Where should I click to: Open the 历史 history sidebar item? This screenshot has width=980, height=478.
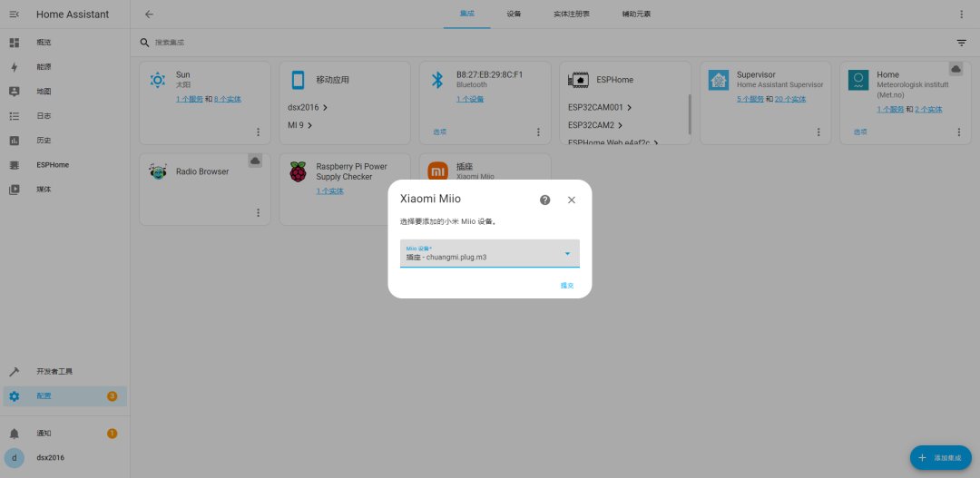click(x=65, y=141)
